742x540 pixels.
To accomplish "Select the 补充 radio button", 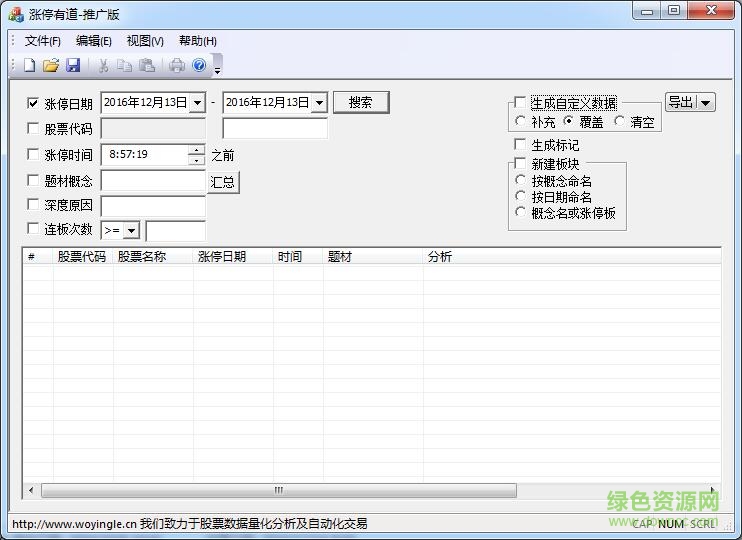I will pos(520,122).
